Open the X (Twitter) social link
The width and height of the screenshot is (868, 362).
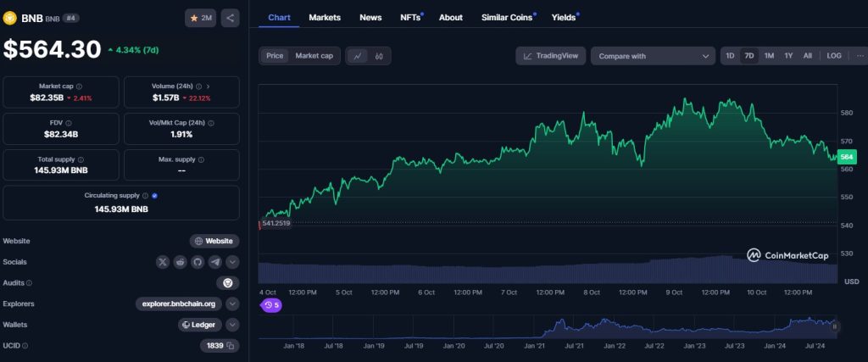tap(163, 262)
